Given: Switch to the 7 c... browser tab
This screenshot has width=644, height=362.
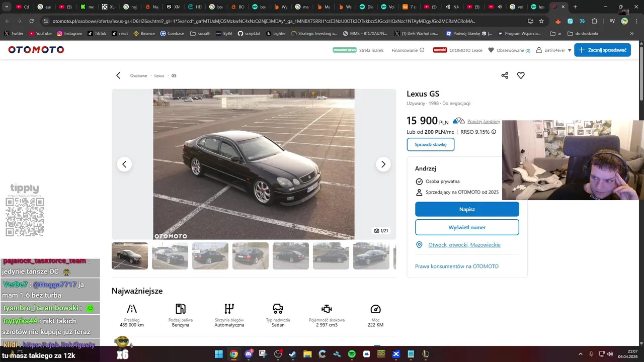Looking at the screenshot, I should pyautogui.click(x=410, y=7).
